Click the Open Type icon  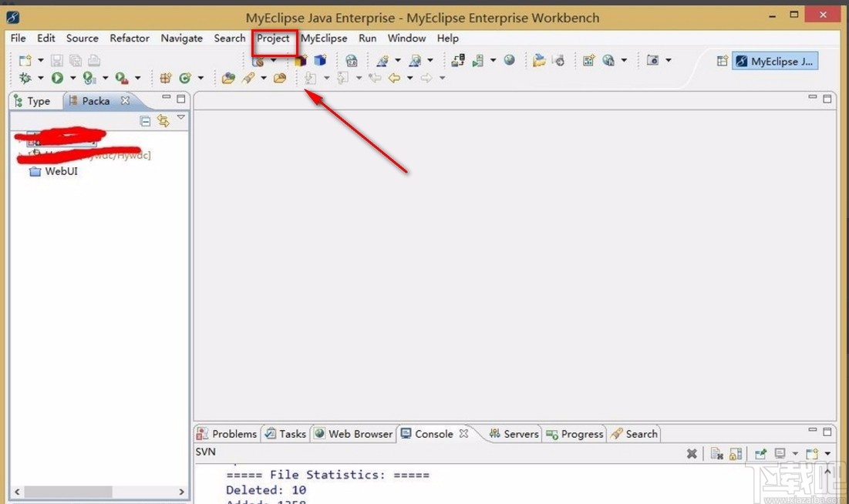pos(228,78)
